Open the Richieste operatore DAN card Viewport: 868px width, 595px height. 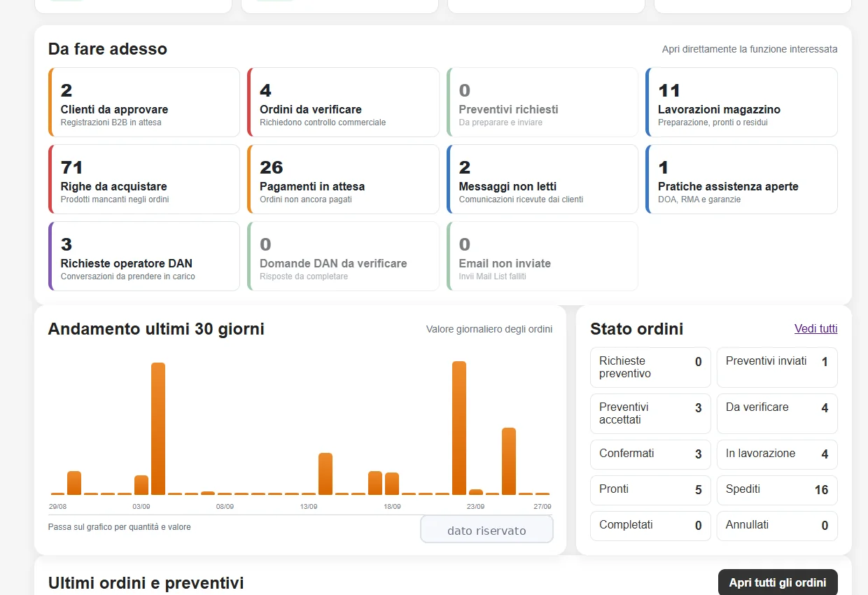pyautogui.click(x=144, y=256)
